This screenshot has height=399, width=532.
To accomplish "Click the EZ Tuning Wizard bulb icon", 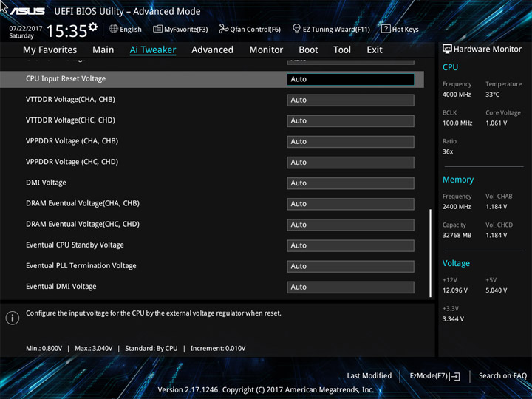I will coord(296,29).
